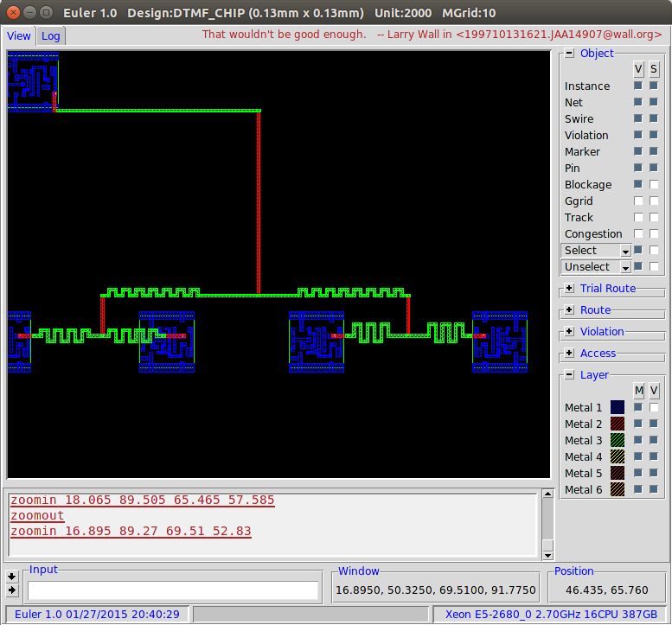The width and height of the screenshot is (672, 625).
Task: Open the Log tab
Action: coord(50,36)
